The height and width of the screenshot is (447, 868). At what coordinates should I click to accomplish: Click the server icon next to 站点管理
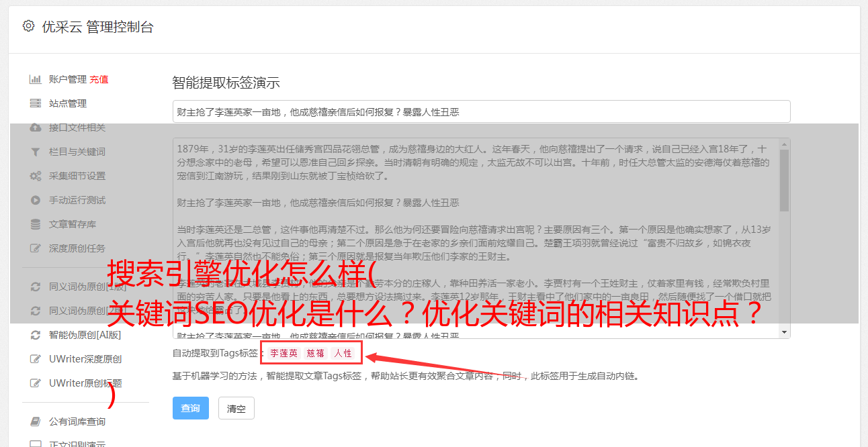[x=36, y=103]
